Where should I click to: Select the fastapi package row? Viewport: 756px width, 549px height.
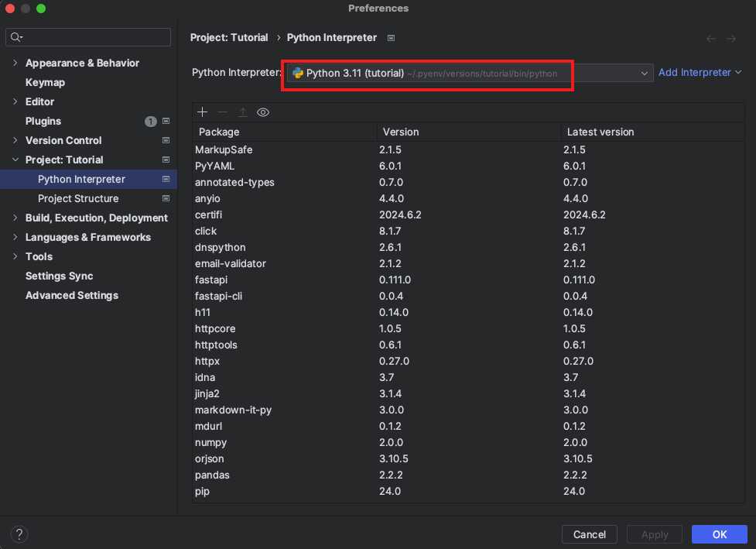469,280
